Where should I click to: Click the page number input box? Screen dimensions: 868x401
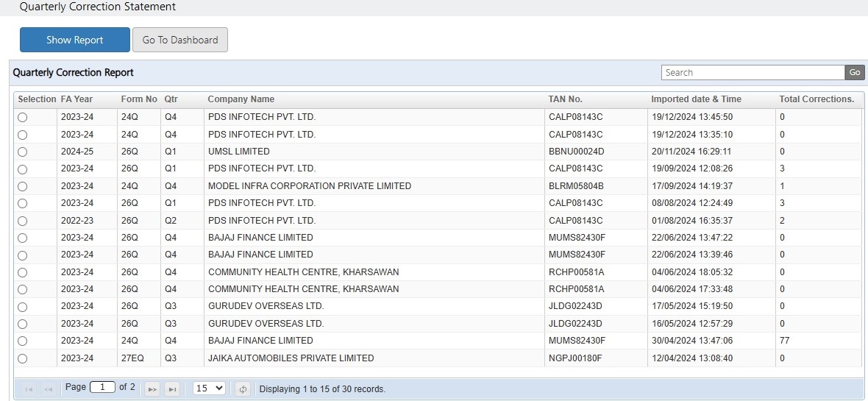click(102, 387)
